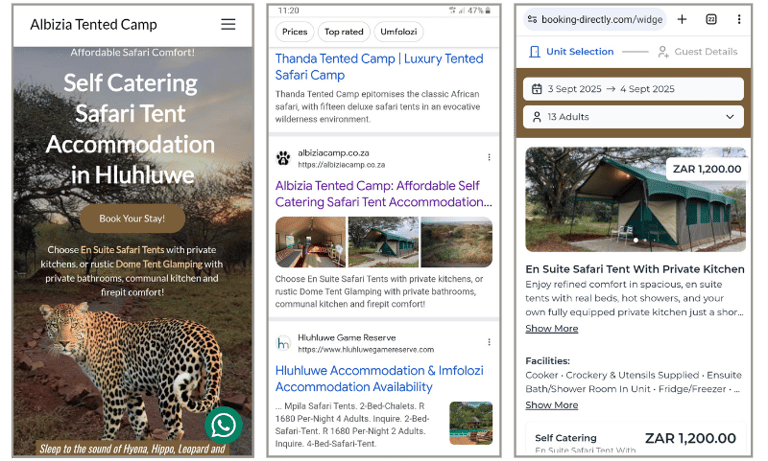
Task: Click the https://albiziacamp.co.za URL text
Action: (341, 165)
